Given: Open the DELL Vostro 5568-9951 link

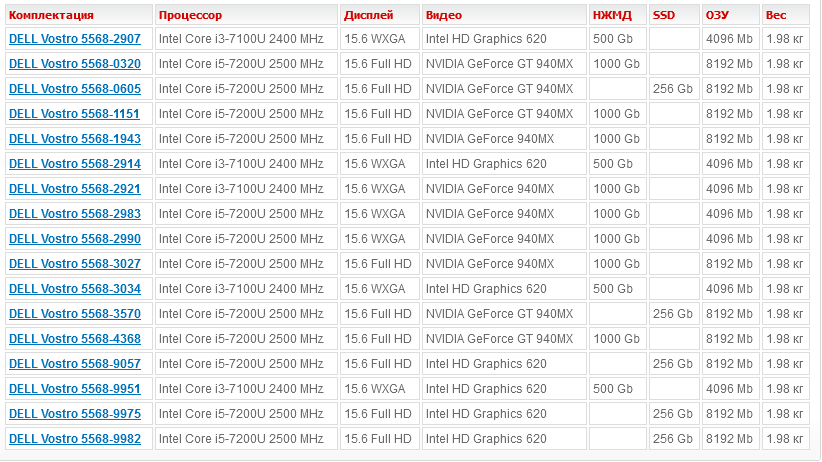Looking at the screenshot, I should 75,389.
